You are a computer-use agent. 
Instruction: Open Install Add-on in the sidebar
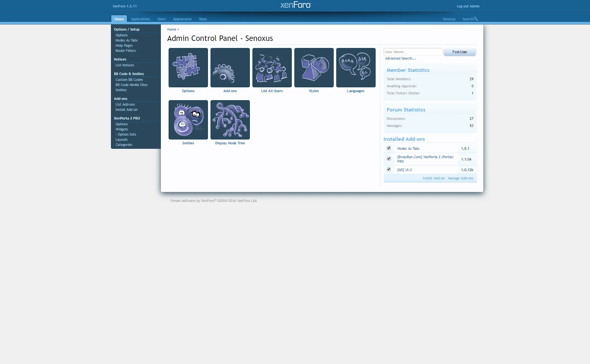127,110
